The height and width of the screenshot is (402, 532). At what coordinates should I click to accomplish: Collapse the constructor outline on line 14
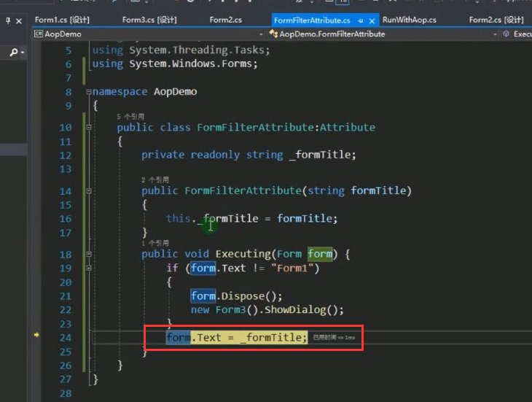pos(89,191)
